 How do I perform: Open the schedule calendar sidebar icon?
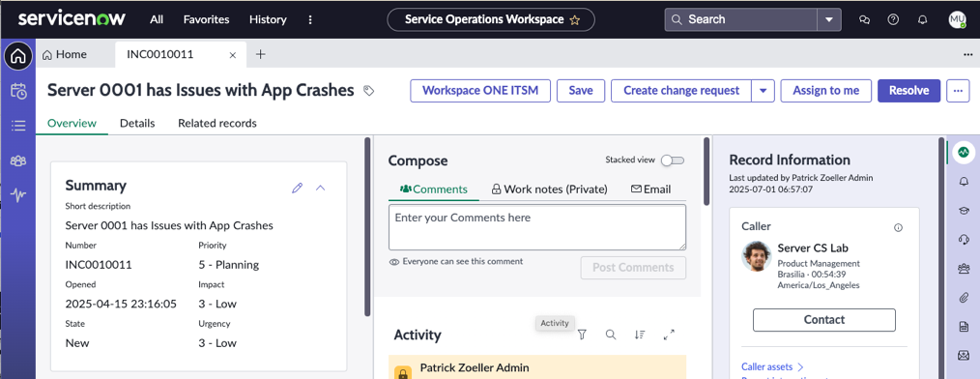click(18, 91)
